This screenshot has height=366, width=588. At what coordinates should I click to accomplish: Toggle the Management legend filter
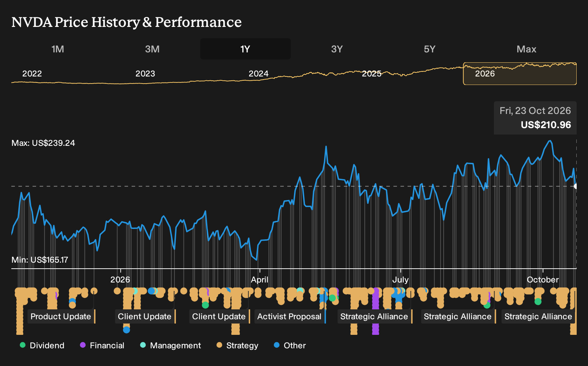[x=171, y=345]
